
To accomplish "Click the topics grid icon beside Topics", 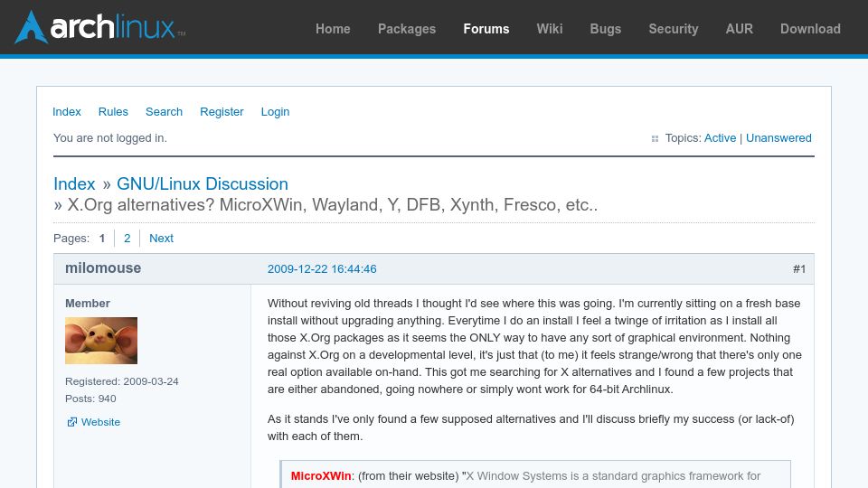I will (655, 139).
